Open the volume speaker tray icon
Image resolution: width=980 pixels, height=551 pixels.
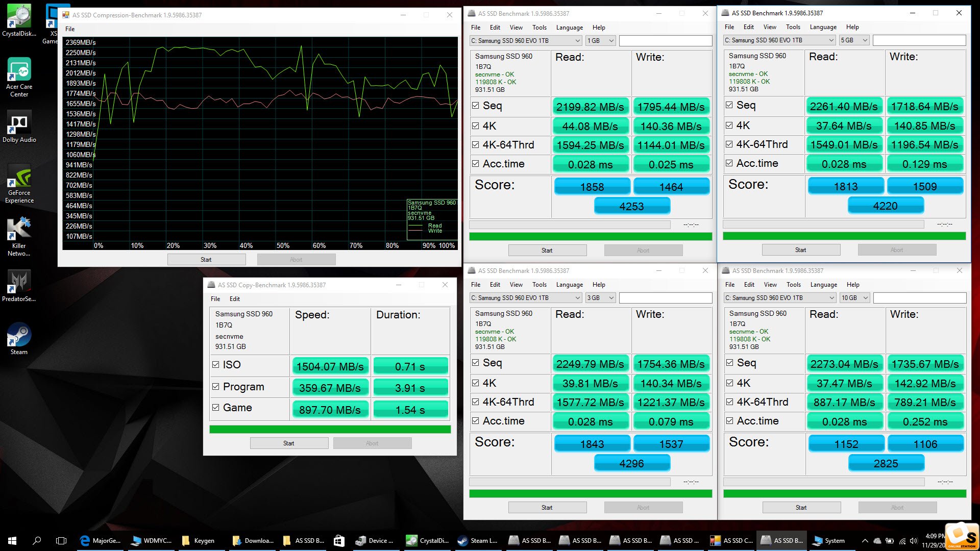(914, 541)
